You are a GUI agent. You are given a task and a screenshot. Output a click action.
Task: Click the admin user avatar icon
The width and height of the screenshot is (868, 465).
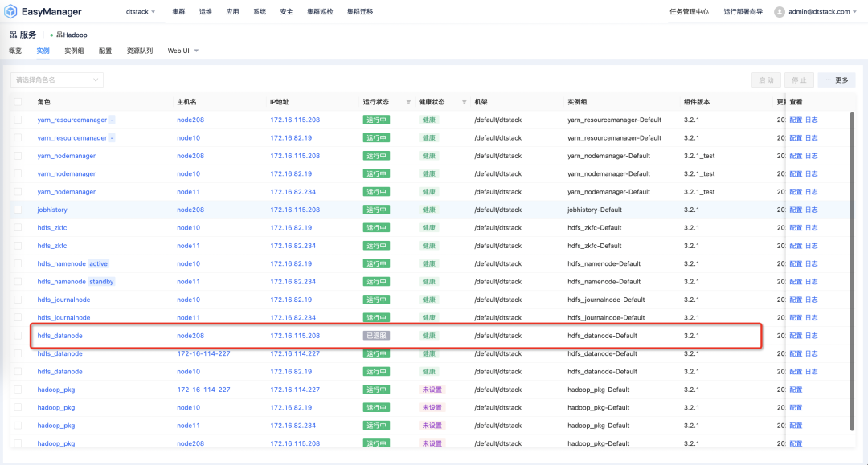[x=780, y=12]
